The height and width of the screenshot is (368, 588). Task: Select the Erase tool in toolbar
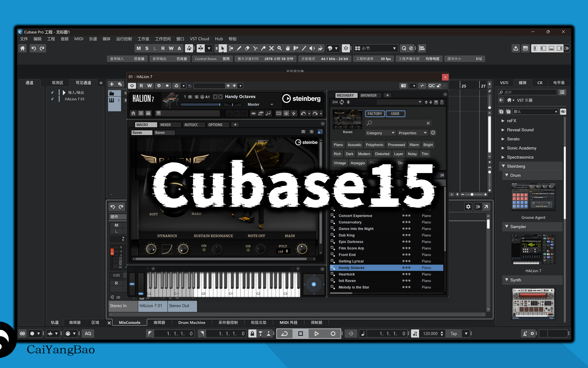point(247,48)
